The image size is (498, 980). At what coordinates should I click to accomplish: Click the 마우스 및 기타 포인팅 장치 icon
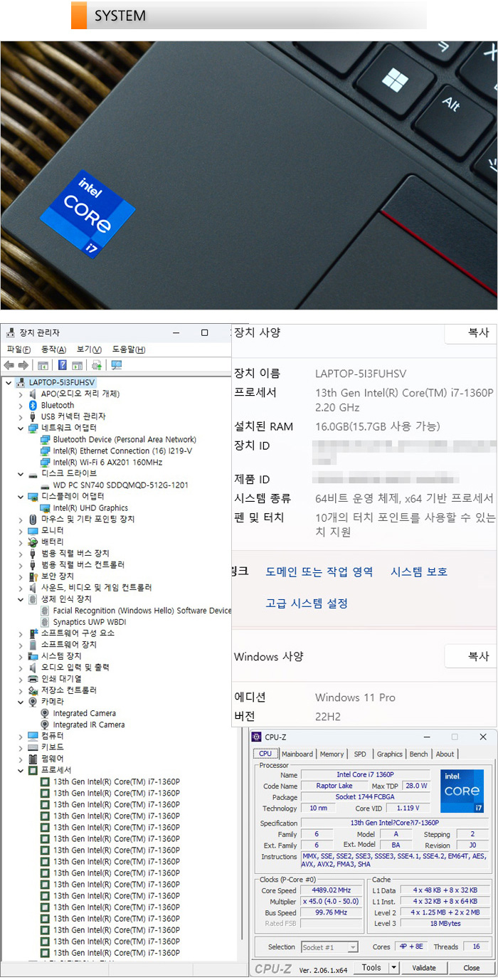tap(33, 519)
